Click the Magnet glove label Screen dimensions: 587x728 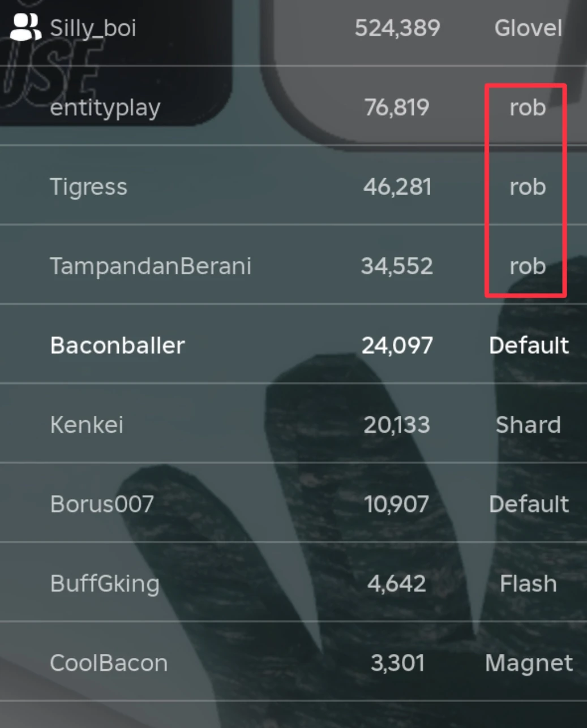click(529, 663)
